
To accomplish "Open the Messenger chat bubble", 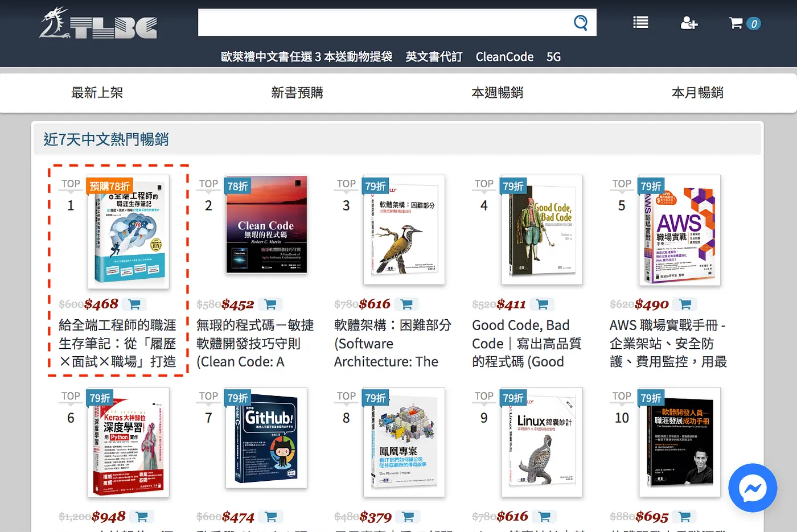I will (753, 488).
